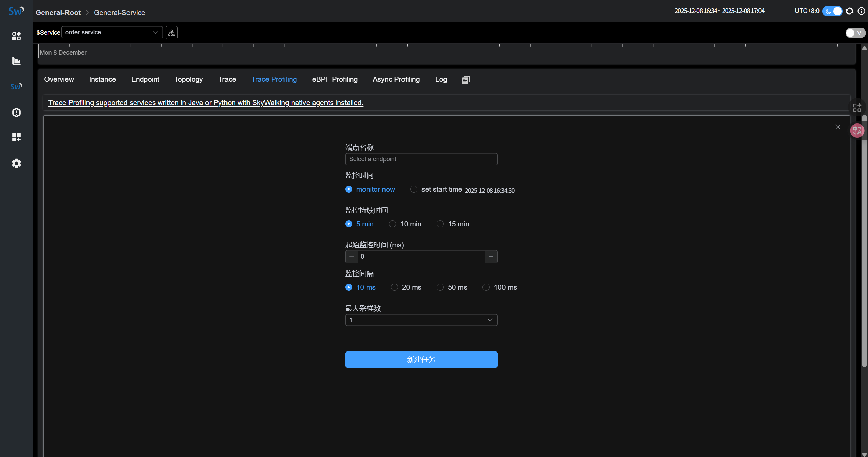The height and width of the screenshot is (457, 868).
Task: Click the service hierarchy icon next to order-service
Action: 172,33
